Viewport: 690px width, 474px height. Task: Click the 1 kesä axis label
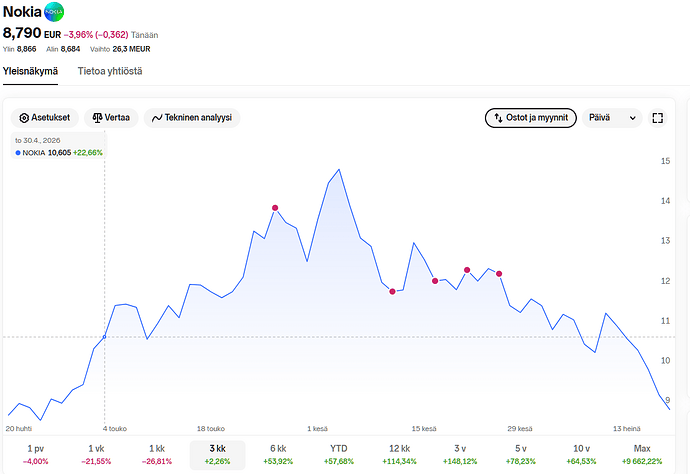pyautogui.click(x=317, y=429)
